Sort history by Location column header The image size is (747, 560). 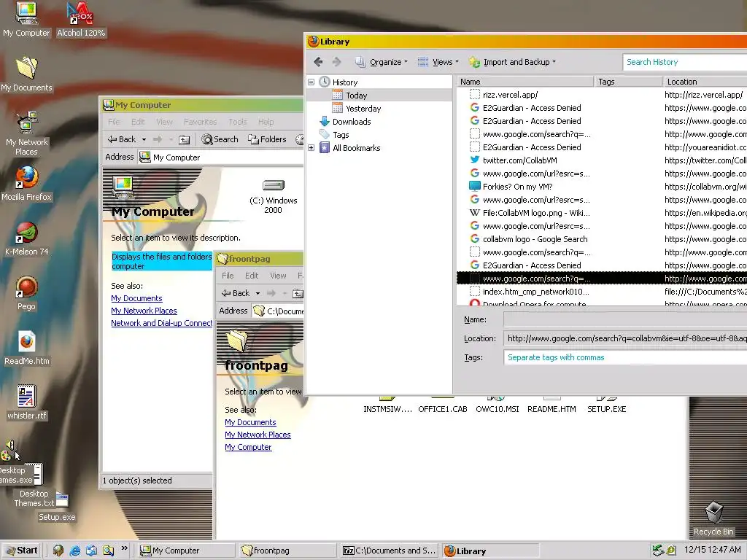(x=705, y=82)
